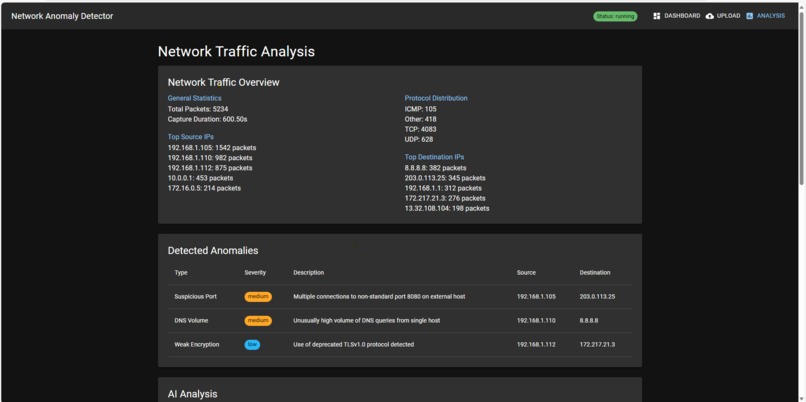Click the 'Destination' column header

(x=595, y=272)
